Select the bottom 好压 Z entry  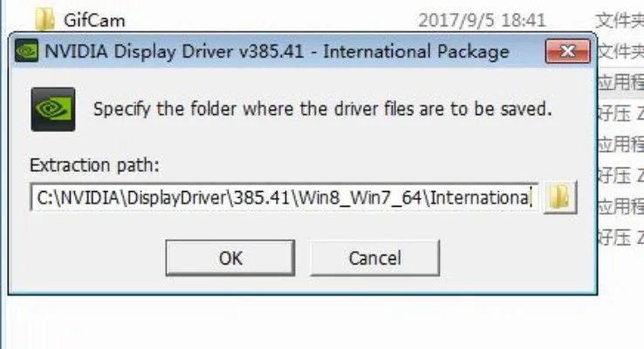[x=620, y=237]
